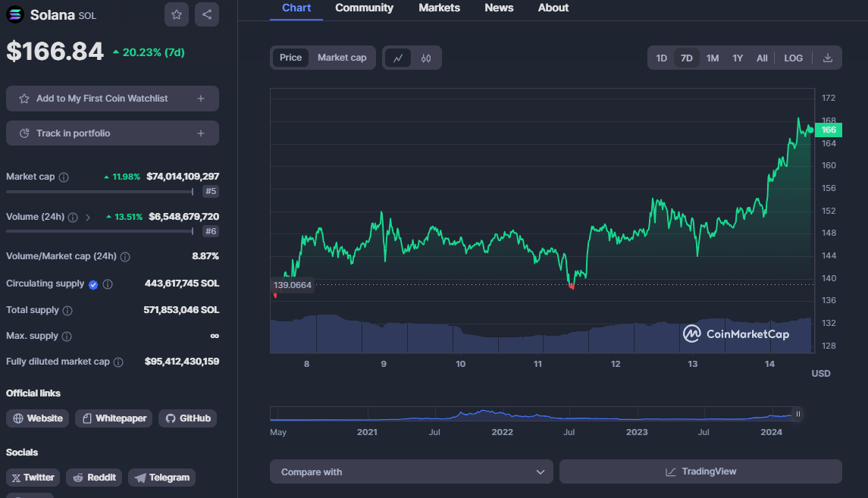Open the Whitepaper link
Screen dimensions: 868x498
click(114, 418)
